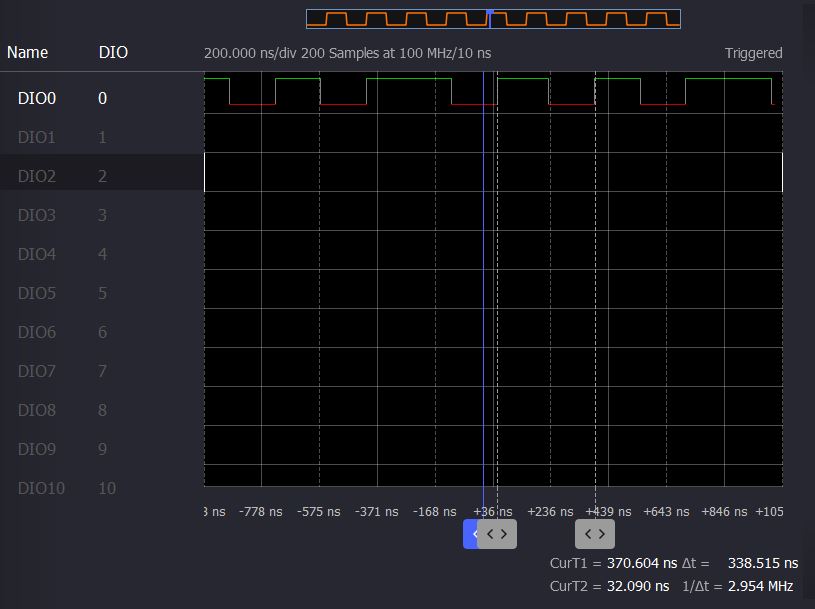Click the CurT2 value 32.090 ns

point(638,586)
